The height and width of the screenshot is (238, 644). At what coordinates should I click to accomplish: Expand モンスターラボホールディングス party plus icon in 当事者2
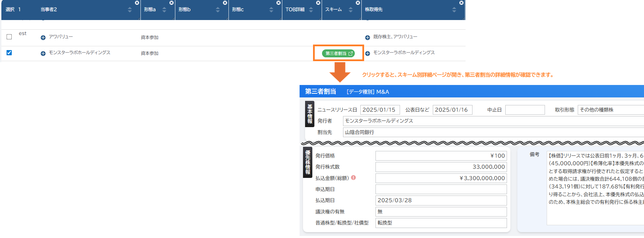tap(43, 54)
